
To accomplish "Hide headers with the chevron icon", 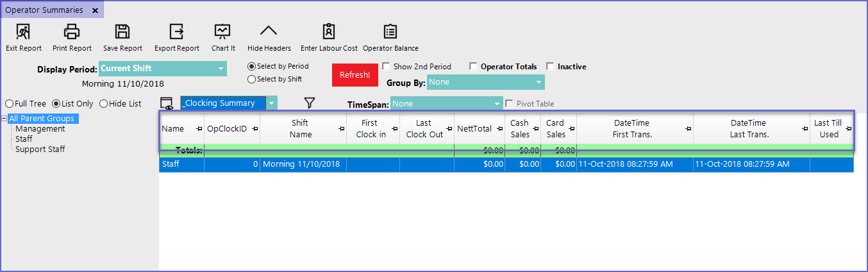I will point(269,31).
